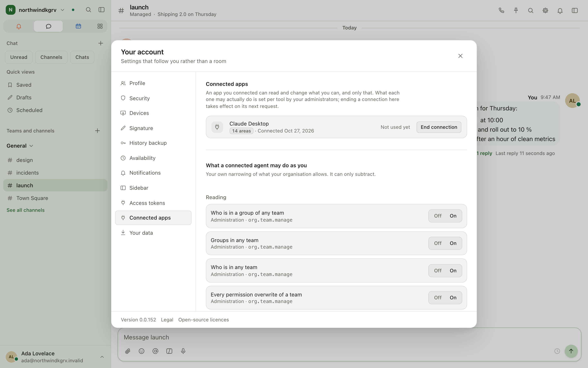Click the Claude Desktop plug icon

(217, 127)
